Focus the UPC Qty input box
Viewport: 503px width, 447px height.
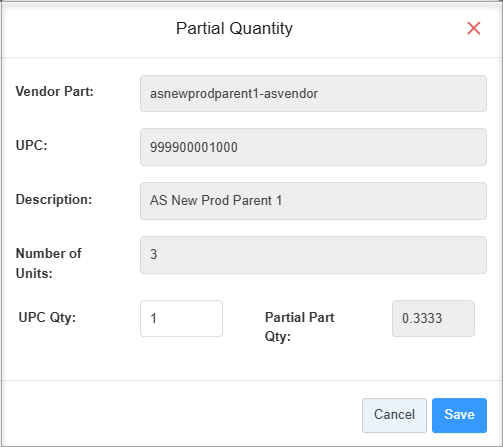[x=181, y=318]
